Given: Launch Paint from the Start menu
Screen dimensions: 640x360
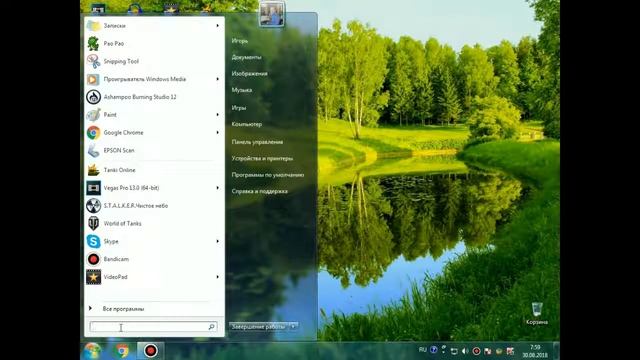Looking at the screenshot, I should tap(154, 115).
